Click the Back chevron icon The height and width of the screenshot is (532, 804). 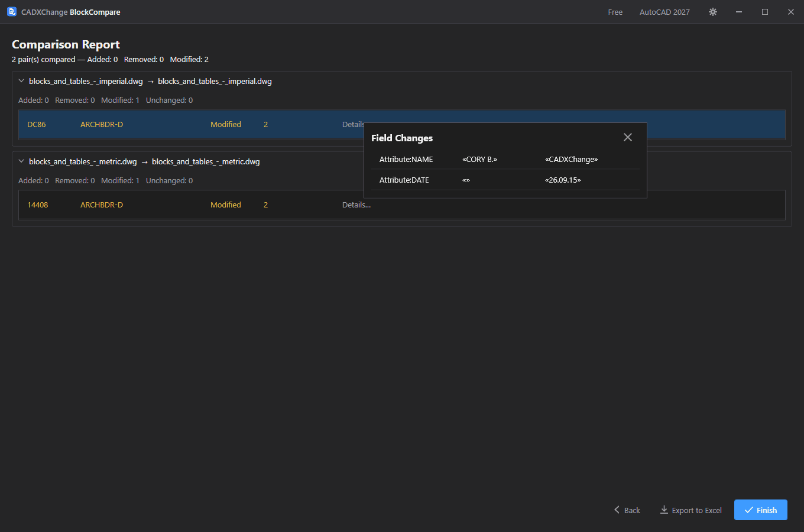[617, 510]
